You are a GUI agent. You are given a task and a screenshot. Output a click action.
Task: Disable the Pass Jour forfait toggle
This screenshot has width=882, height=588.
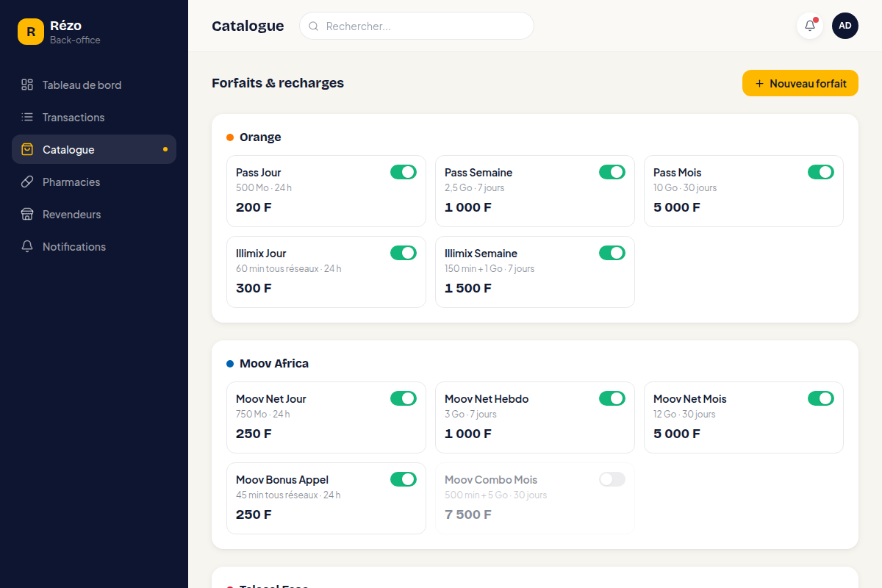pyautogui.click(x=404, y=172)
